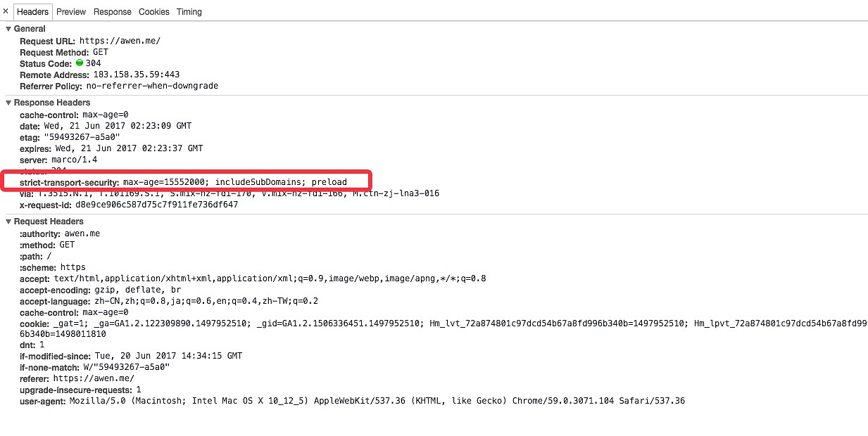View the Timing tab
The width and height of the screenshot is (868, 436).
tap(189, 12)
